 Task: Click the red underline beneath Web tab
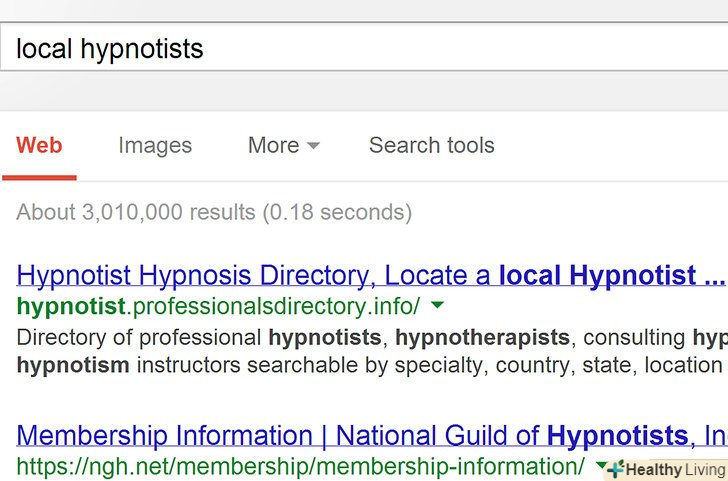coord(39,177)
